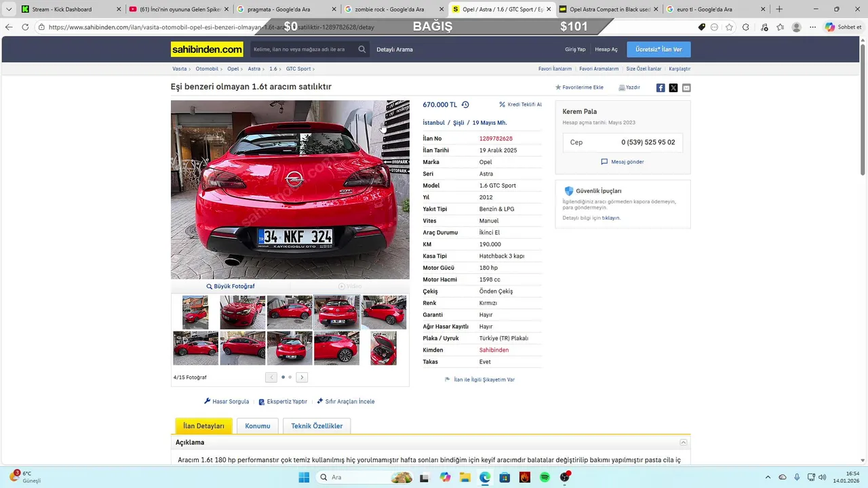Open Copilot Sohbet et button

click(843, 27)
